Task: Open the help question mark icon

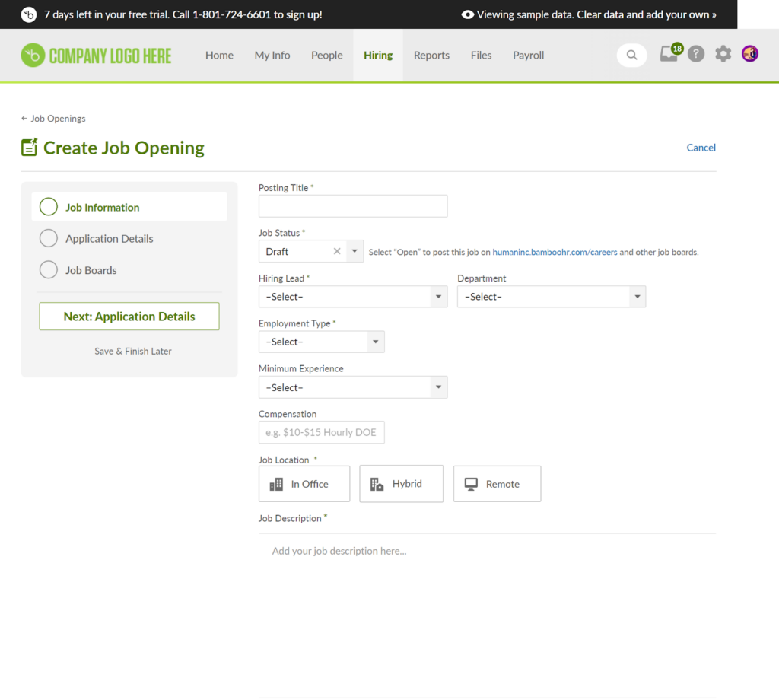Action: click(696, 54)
